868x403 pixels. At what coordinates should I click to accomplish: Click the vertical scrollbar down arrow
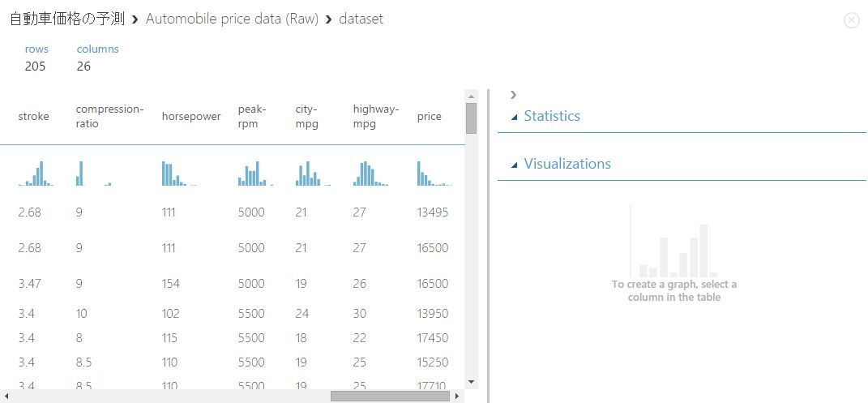[471, 380]
